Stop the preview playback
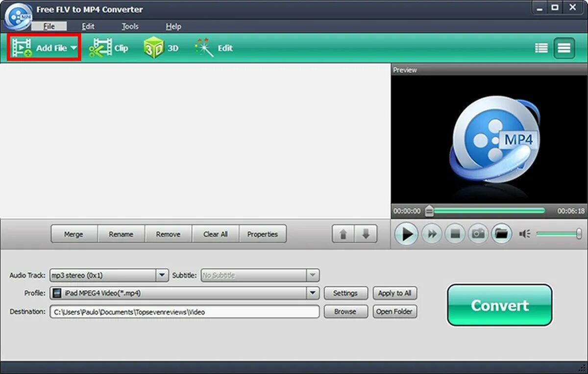Image resolution: width=588 pixels, height=374 pixels. 455,234
